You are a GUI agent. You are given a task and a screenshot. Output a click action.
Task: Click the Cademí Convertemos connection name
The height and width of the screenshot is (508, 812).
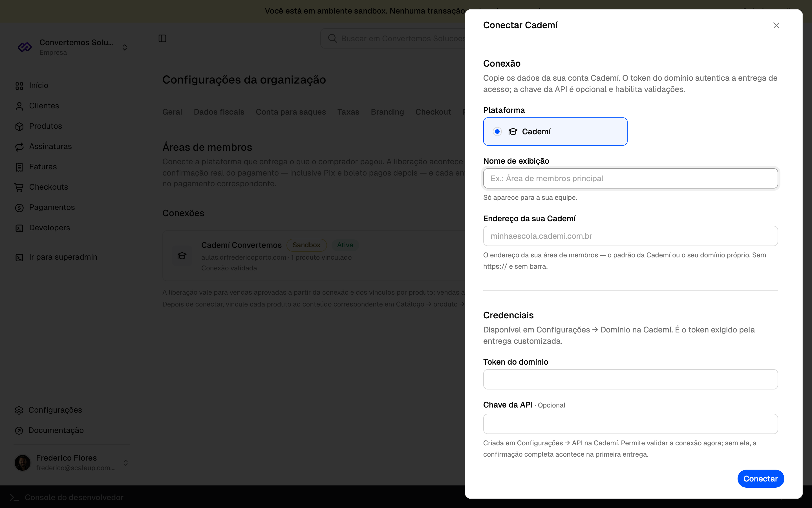pos(241,245)
